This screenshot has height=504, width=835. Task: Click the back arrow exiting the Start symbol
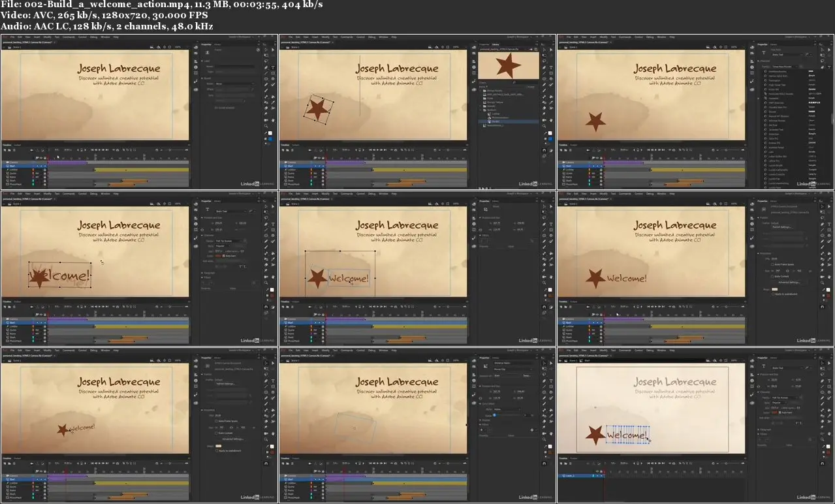[561, 361]
